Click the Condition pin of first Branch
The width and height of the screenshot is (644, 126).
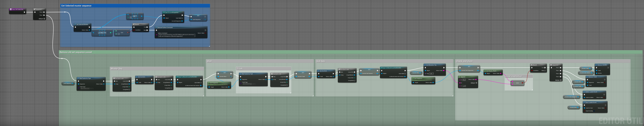pyautogui.click(x=134, y=30)
